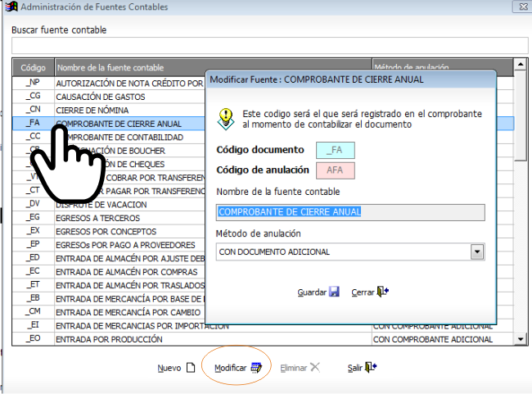Open the Método de anulación dropdown arrow
The height and width of the screenshot is (394, 532).
477,252
